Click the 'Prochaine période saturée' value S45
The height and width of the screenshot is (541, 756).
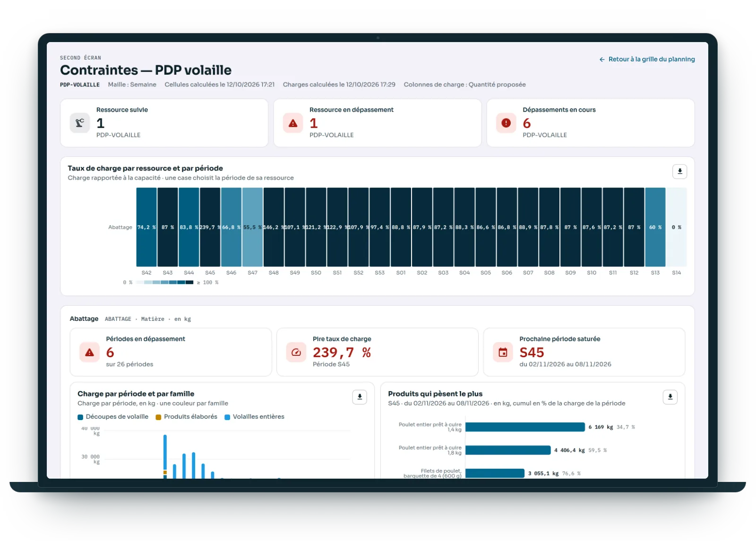(532, 352)
